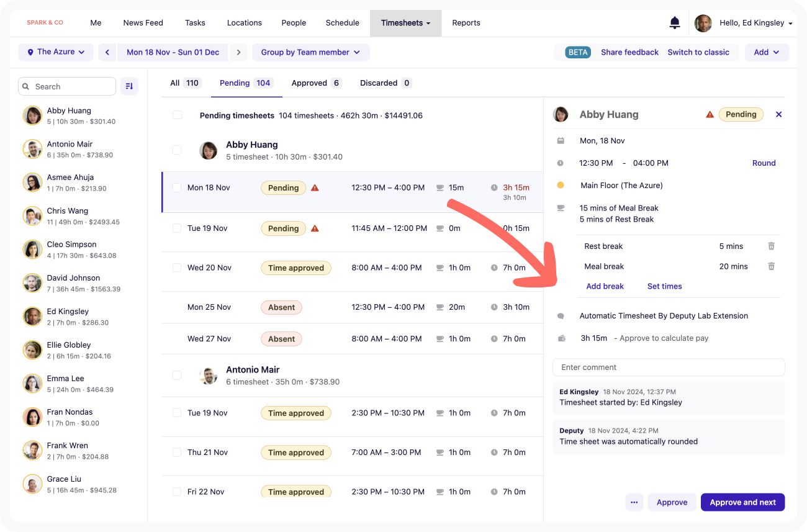Click Ed Kingsley's profile avatar in header
807x532 pixels.
point(703,23)
